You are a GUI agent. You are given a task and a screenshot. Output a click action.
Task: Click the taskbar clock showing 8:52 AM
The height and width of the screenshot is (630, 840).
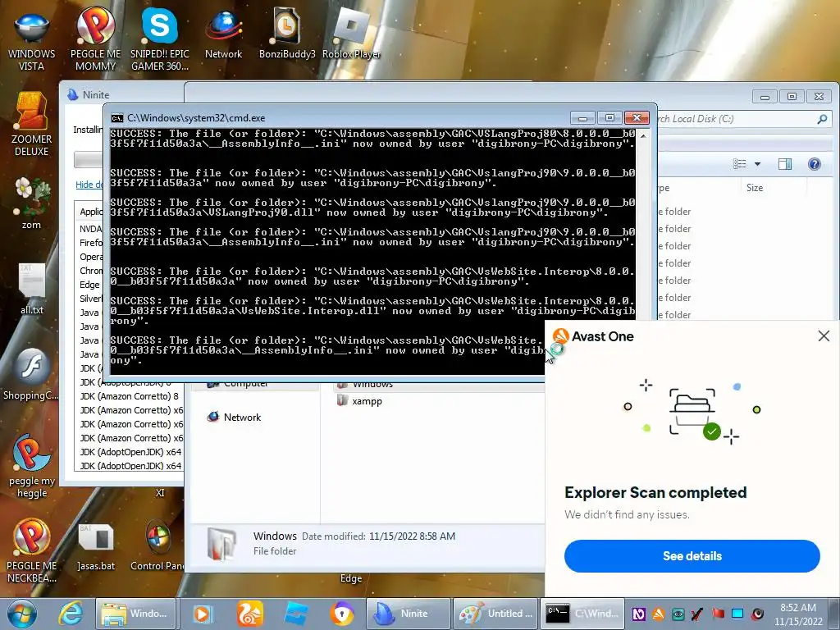(798, 614)
